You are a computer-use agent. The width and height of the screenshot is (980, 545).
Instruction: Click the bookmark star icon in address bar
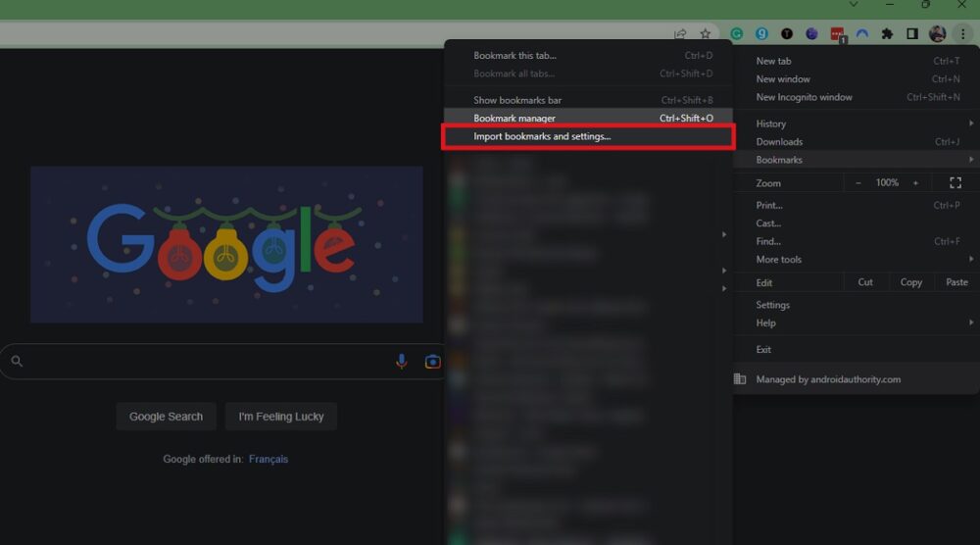click(x=705, y=33)
